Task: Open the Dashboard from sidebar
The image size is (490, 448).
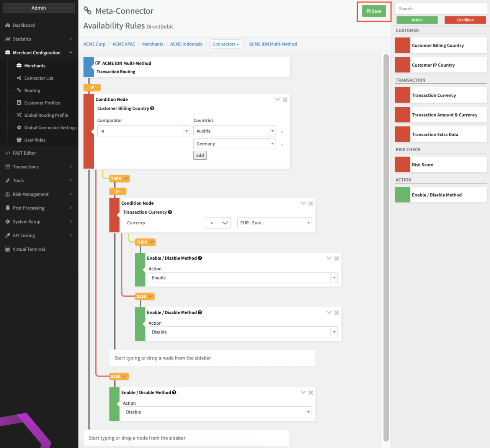Action: (x=24, y=25)
